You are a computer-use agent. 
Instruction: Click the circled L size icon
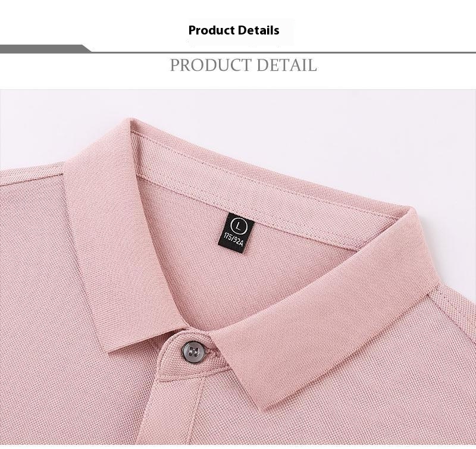(239, 225)
